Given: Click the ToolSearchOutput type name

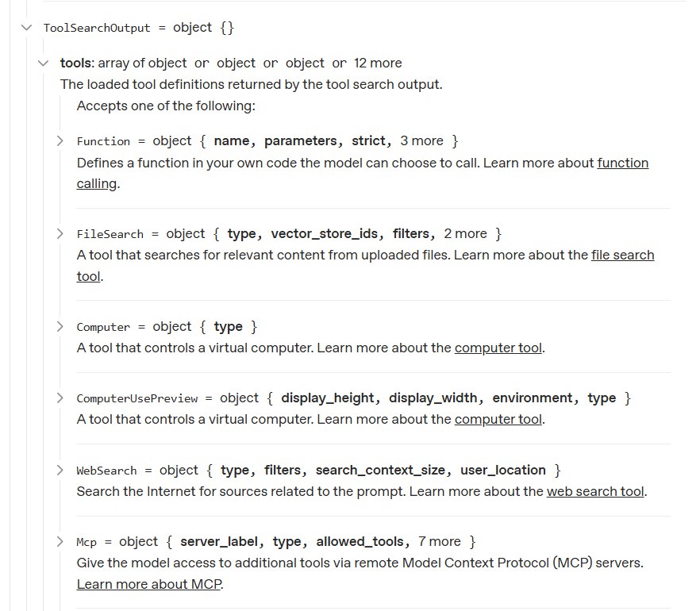Looking at the screenshot, I should [x=96, y=28].
